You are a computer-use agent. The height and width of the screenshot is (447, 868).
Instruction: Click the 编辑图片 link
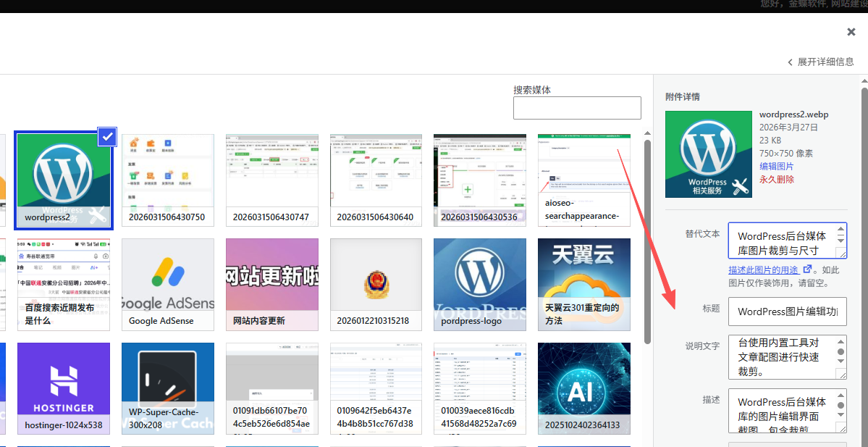point(776,166)
